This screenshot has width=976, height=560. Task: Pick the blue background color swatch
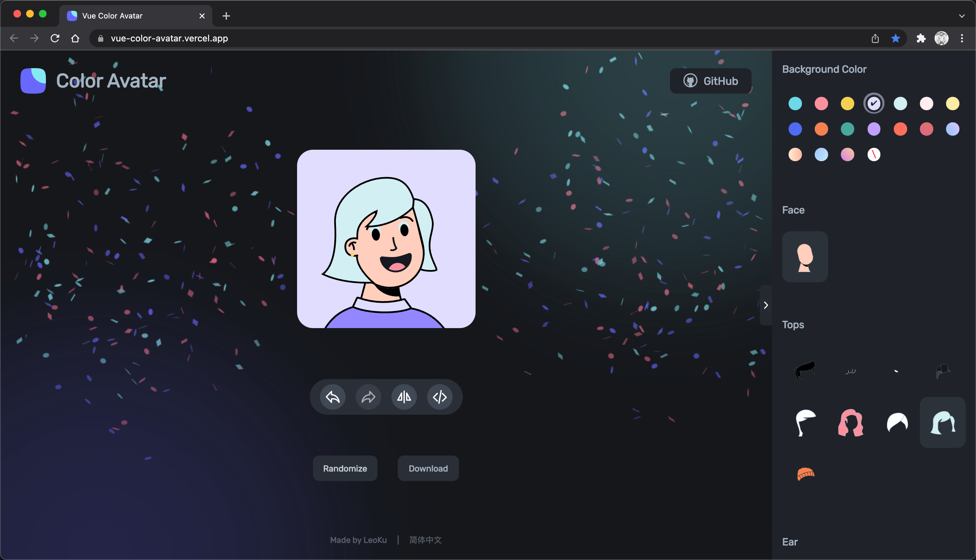(x=795, y=129)
